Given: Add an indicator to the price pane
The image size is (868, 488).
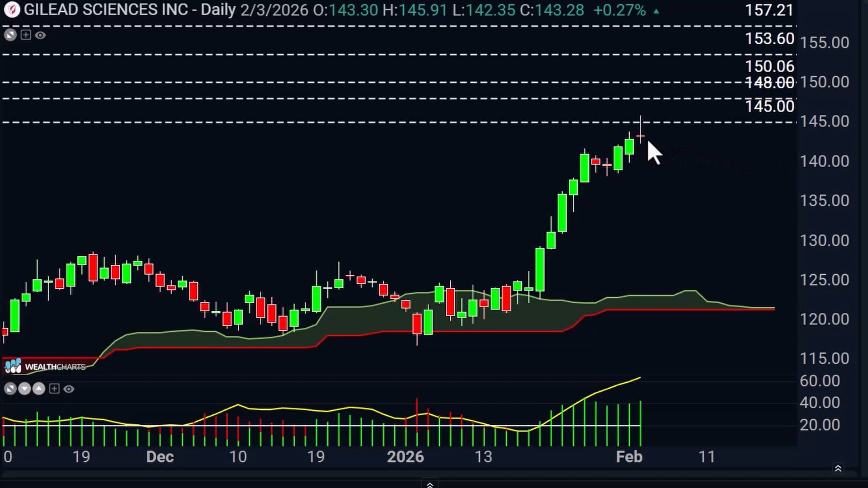Looking at the screenshot, I should coord(26,35).
